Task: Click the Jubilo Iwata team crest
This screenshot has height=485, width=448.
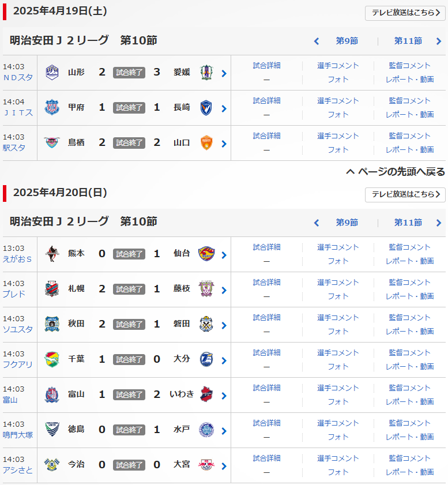Action: click(206, 324)
